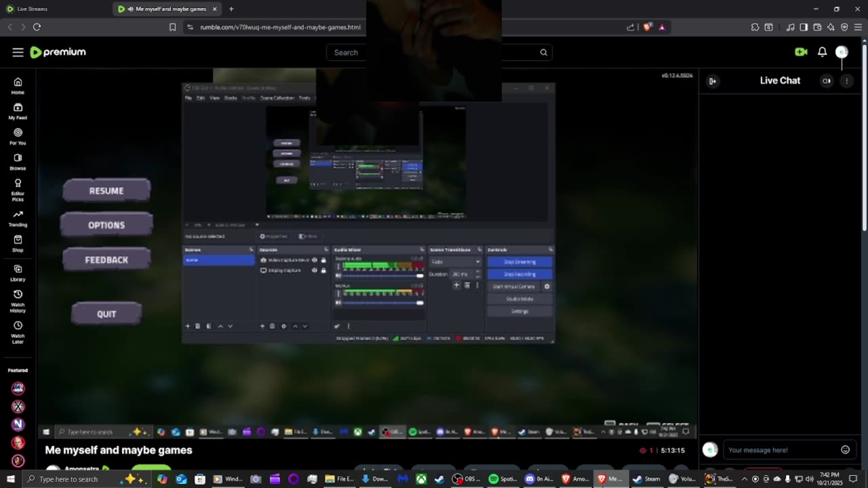This screenshot has height=488, width=868.
Task: Open the Brave browser hamburger menu
Action: tap(858, 27)
